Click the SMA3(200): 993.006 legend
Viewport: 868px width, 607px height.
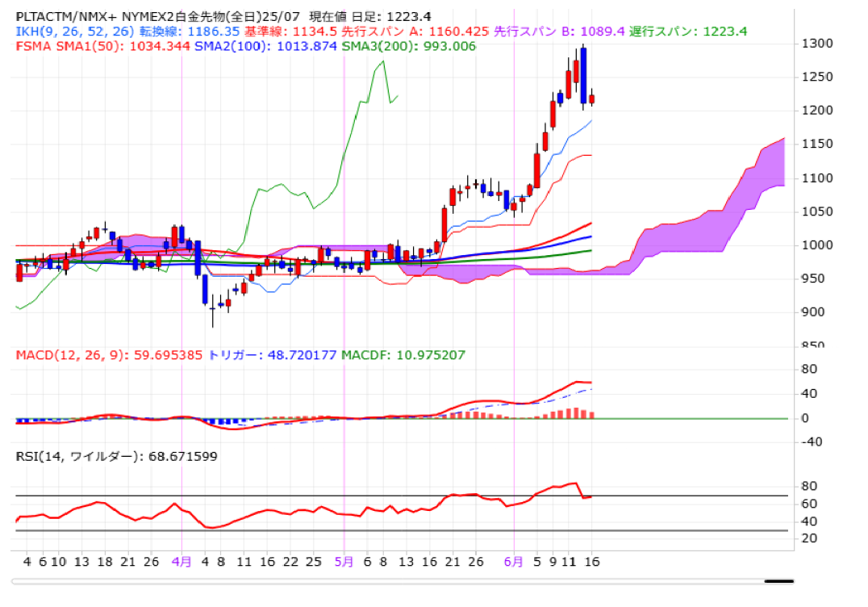[x=408, y=47]
